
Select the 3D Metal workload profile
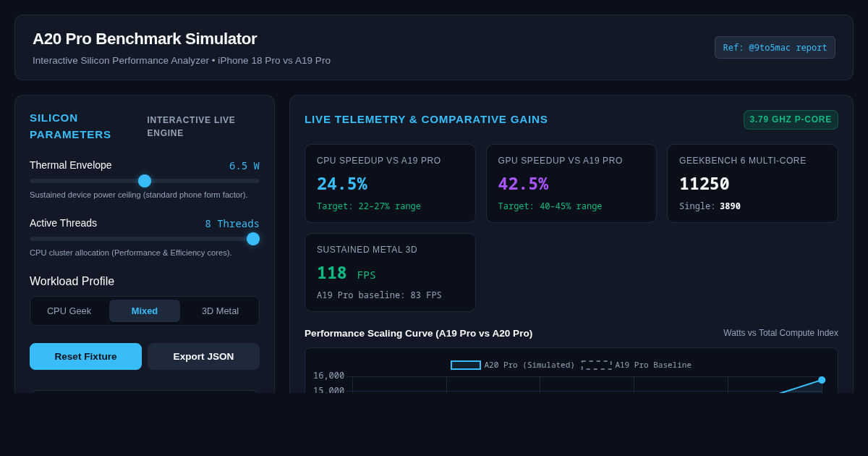click(220, 311)
